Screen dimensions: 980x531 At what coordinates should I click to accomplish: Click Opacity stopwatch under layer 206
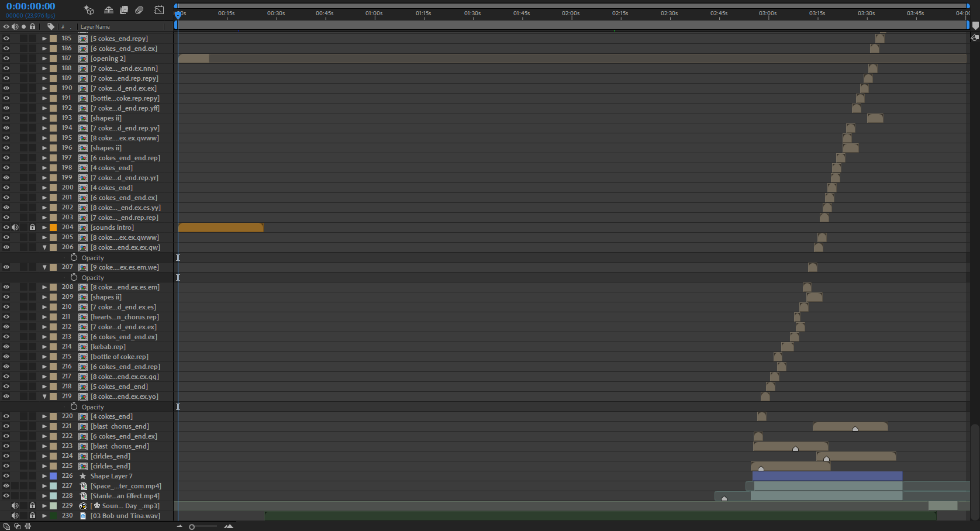pyautogui.click(x=74, y=257)
